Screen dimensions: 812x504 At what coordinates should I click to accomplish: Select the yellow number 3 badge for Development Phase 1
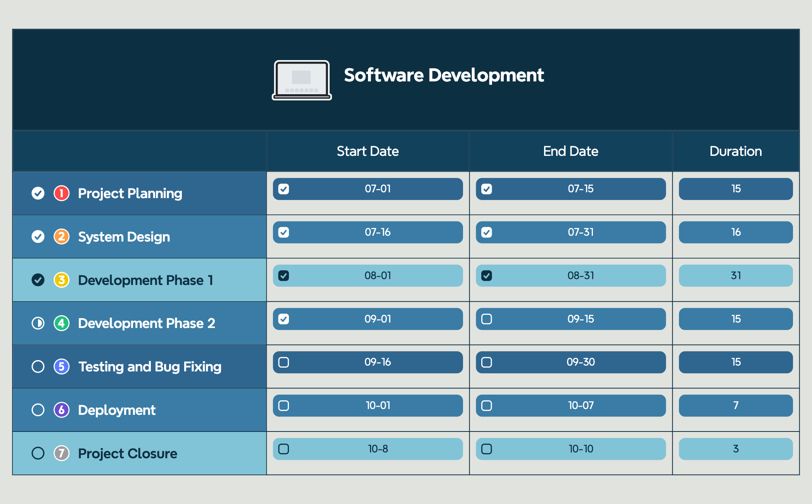click(x=61, y=280)
